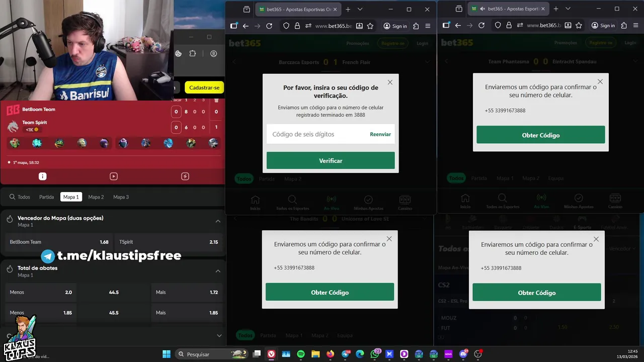Click padlock site info in right browser window
The height and width of the screenshot is (362, 644).
pyautogui.click(x=509, y=26)
